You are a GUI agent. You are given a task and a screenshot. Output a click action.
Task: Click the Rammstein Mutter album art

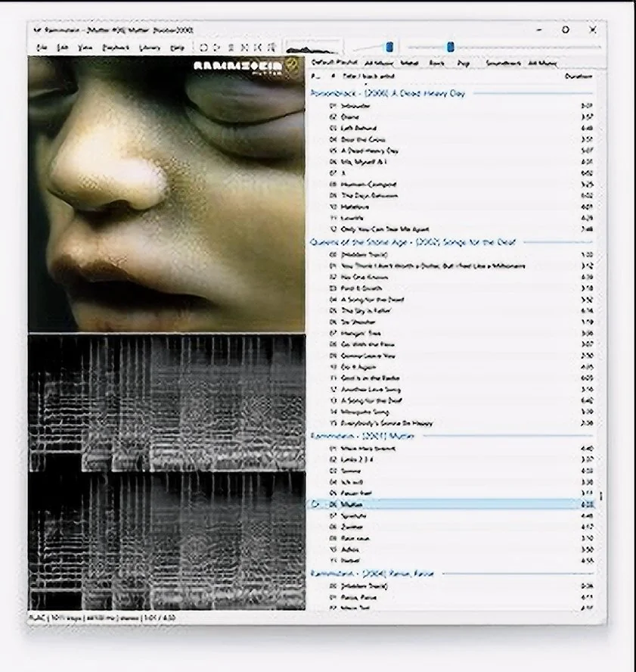[166, 194]
